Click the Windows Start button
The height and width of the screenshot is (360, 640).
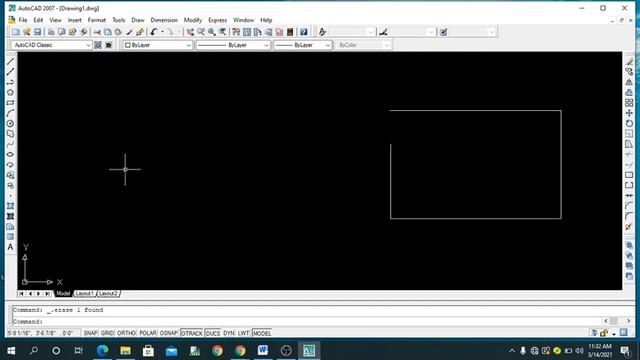(11, 350)
